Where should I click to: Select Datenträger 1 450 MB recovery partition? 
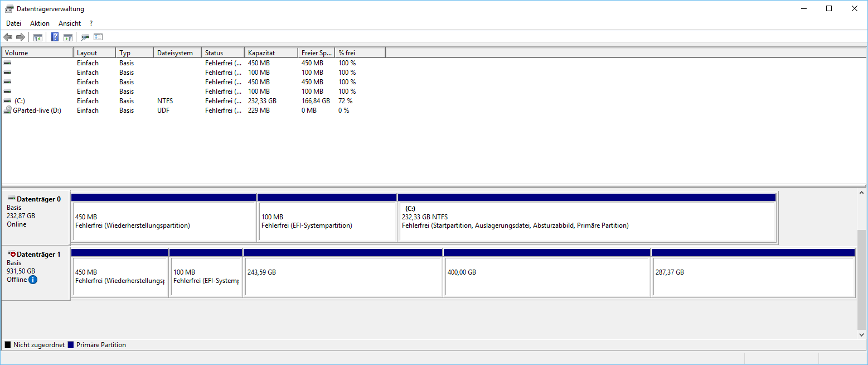(120, 273)
